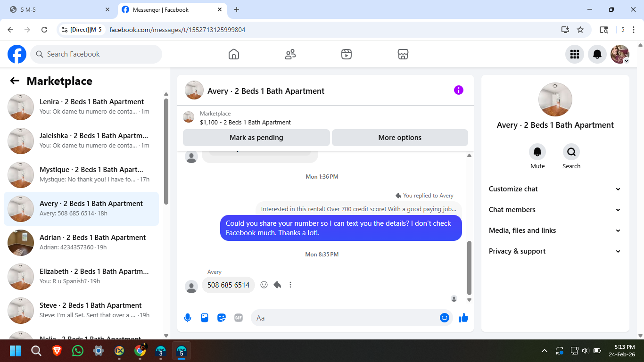Select the Avery conversation in the list
This screenshot has height=362, width=644.
click(x=81, y=209)
